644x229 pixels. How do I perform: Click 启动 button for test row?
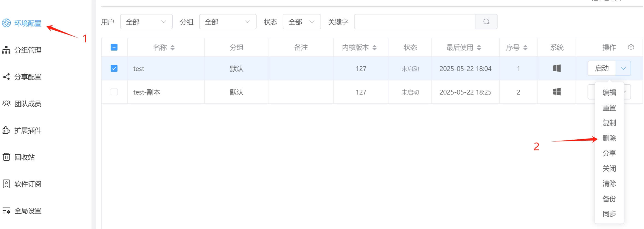coord(602,68)
